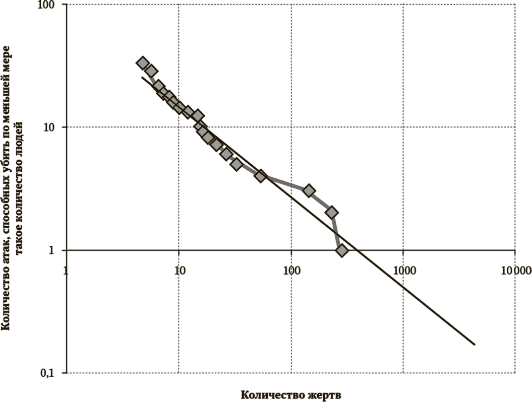Click the x-axis title "Количество жертв"
This screenshot has height=402, width=532.
click(291, 395)
